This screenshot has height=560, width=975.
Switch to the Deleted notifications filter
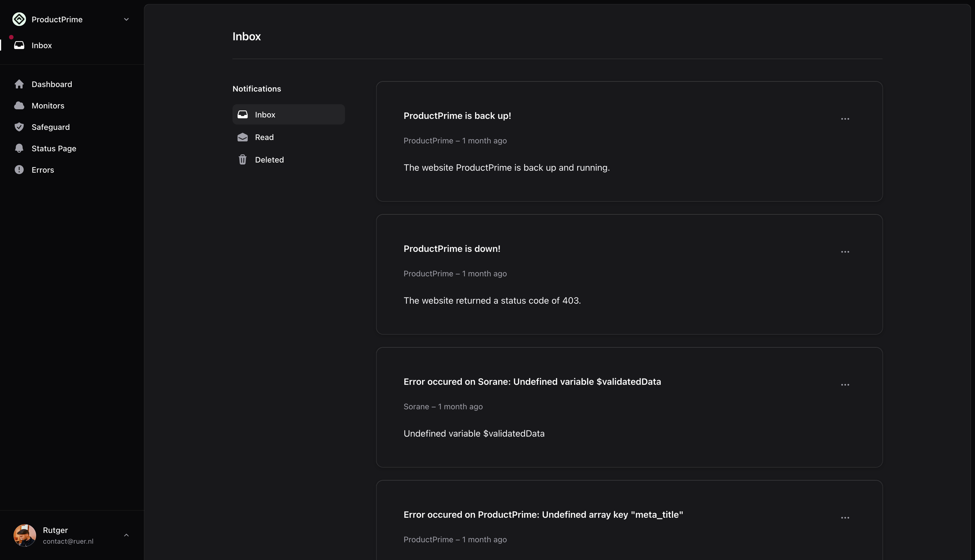(x=269, y=160)
